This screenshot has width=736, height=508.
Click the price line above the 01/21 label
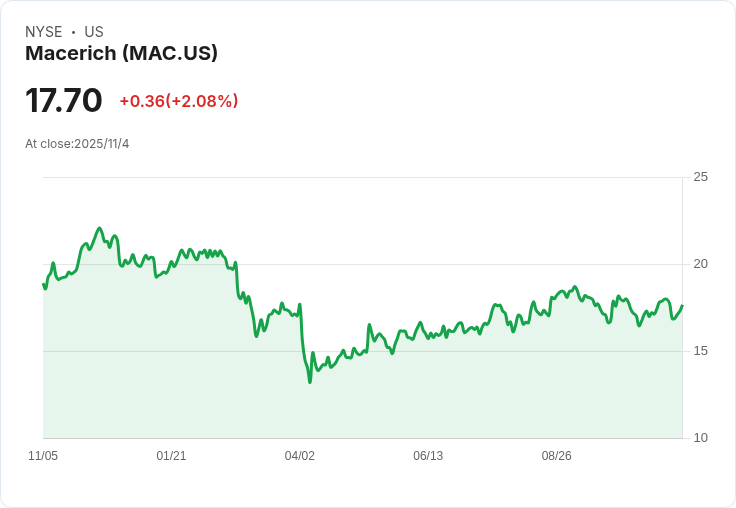pyautogui.click(x=171, y=266)
